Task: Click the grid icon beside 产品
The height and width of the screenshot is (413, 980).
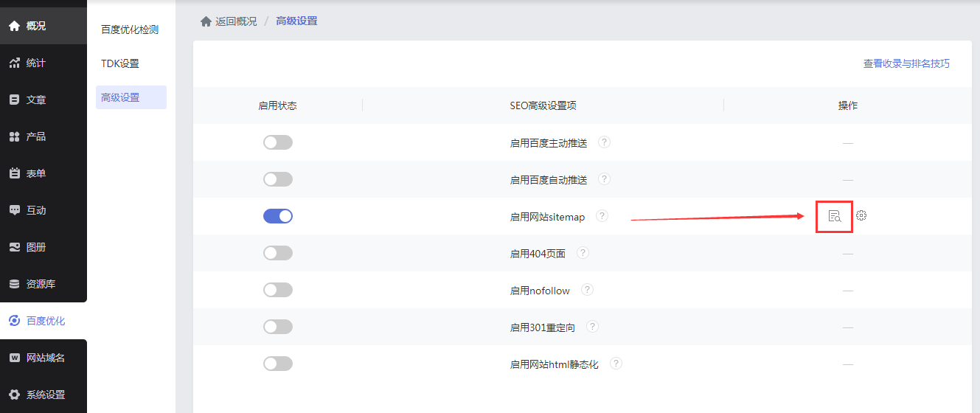Action: point(14,136)
